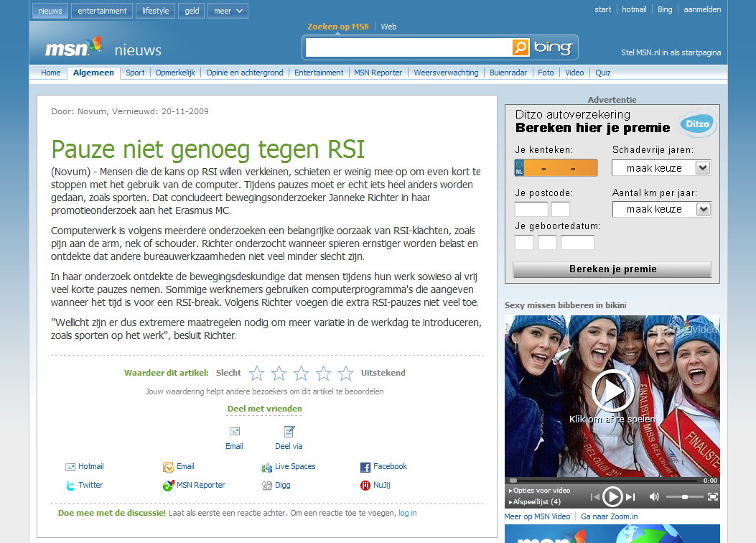Screen dimensions: 756x543
Task: Go to the Buienradar tab
Action: (508, 73)
